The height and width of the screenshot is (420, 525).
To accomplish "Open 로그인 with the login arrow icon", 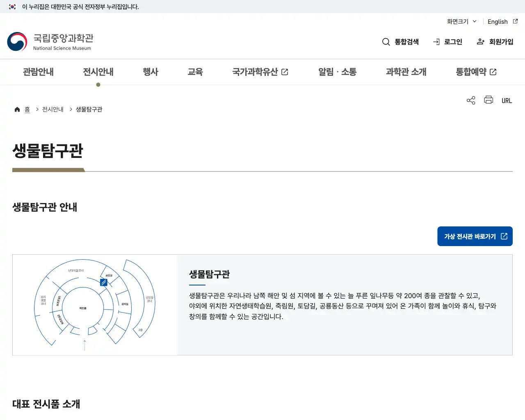I will click(x=436, y=41).
